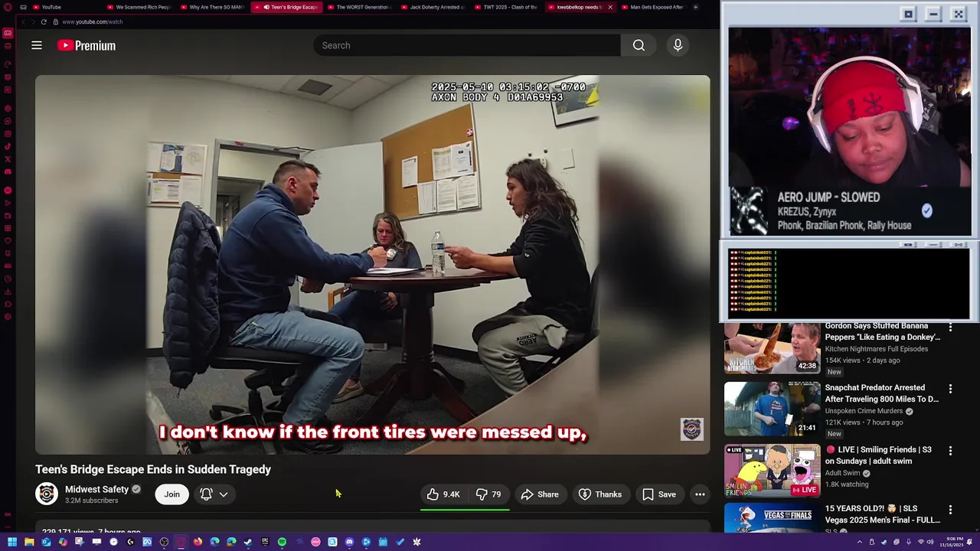Open Smiling Friends LIVE stream thumbnail
Viewport: 980px width, 551px height.
[773, 471]
